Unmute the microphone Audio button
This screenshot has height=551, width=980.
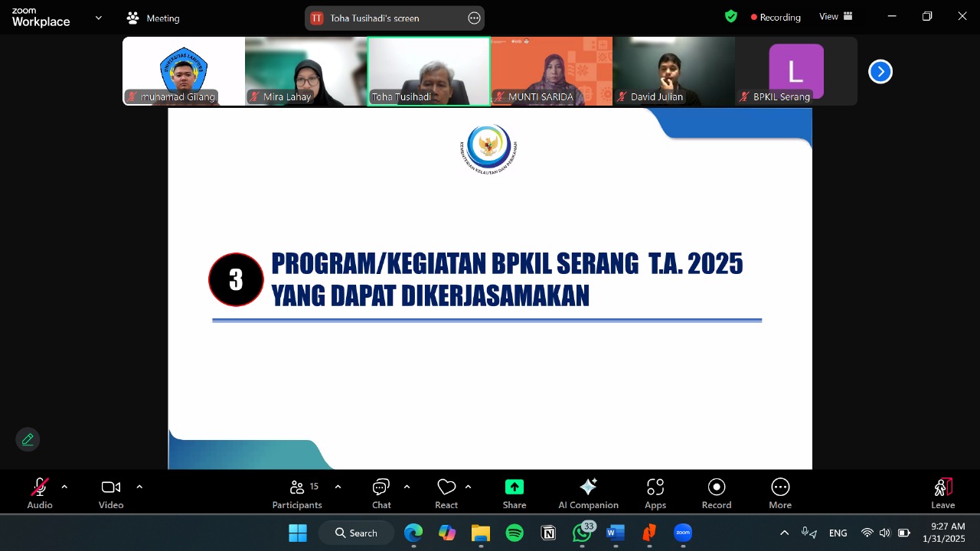coord(40,494)
